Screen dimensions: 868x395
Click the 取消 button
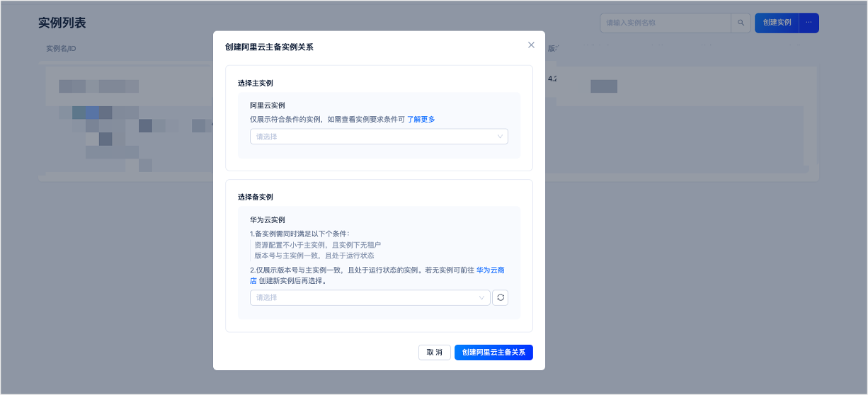click(x=435, y=353)
